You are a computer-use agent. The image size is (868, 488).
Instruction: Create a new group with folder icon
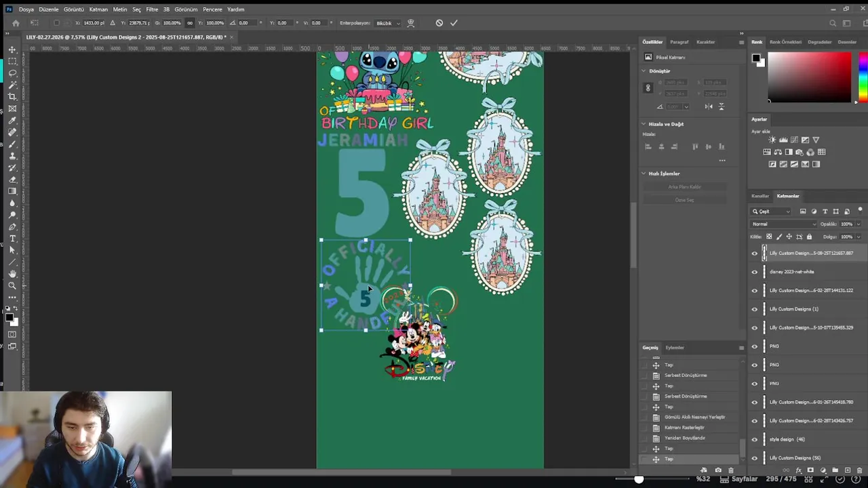[835, 470]
